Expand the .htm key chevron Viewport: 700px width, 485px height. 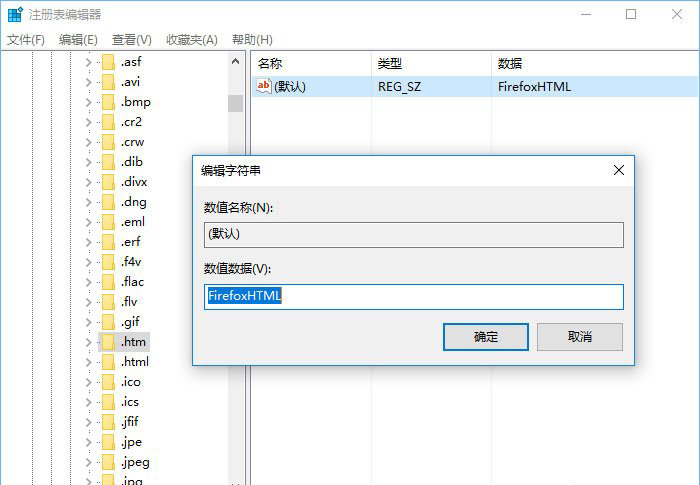coord(88,342)
